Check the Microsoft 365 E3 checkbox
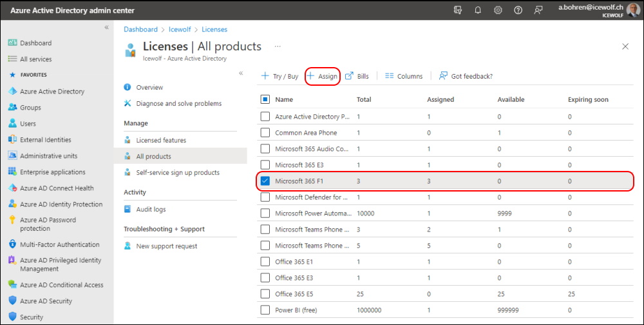Image resolution: width=644 pixels, height=325 pixels. [x=265, y=165]
